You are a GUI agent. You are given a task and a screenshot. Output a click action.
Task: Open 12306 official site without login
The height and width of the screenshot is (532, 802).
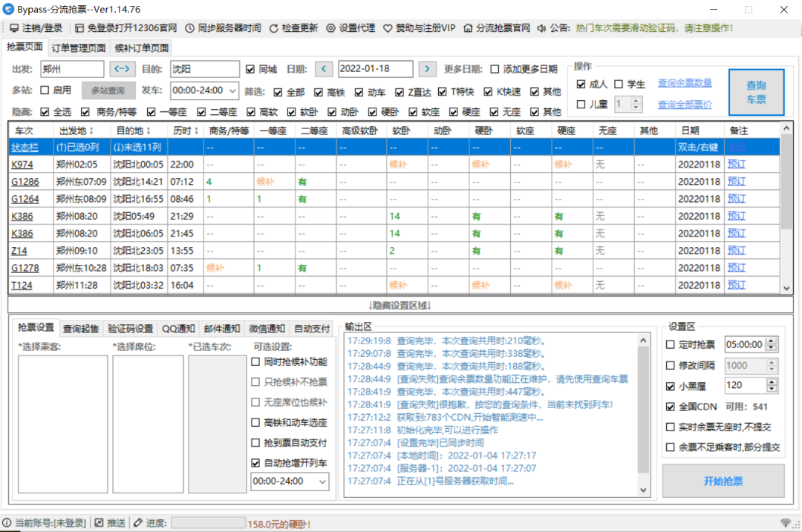(x=79, y=28)
